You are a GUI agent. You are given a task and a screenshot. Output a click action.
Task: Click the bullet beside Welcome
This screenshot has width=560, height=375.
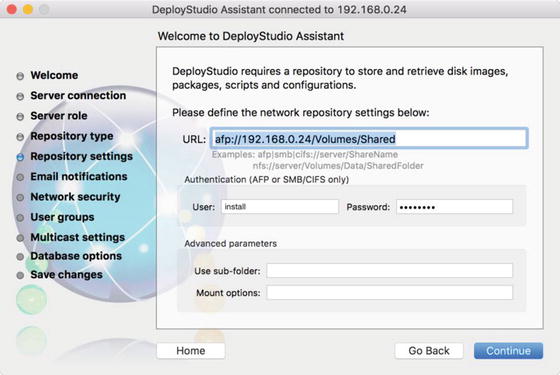[x=20, y=76]
